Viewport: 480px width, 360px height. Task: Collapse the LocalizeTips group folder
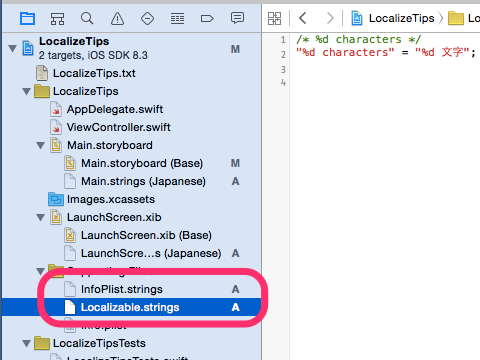pyautogui.click(x=27, y=91)
